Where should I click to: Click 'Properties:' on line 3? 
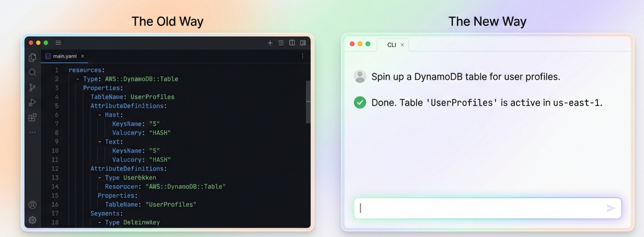pyautogui.click(x=103, y=88)
